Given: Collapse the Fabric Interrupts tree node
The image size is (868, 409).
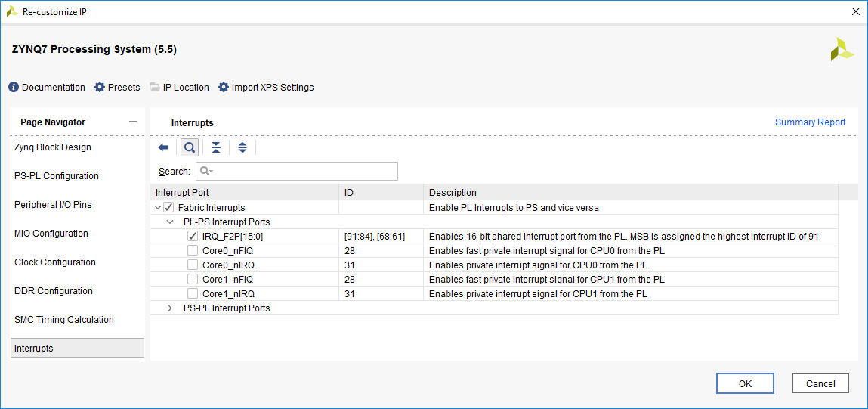Looking at the screenshot, I should pos(159,207).
